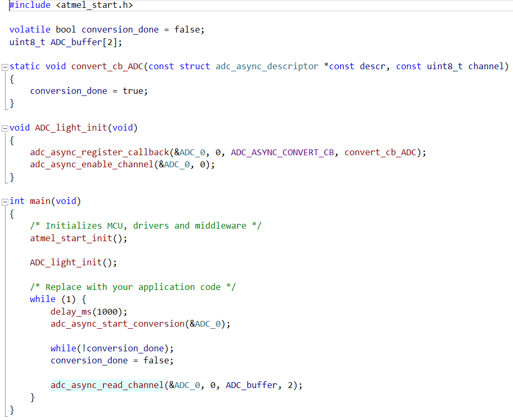Collapse the main function block
The image size is (513, 420).
4,201
